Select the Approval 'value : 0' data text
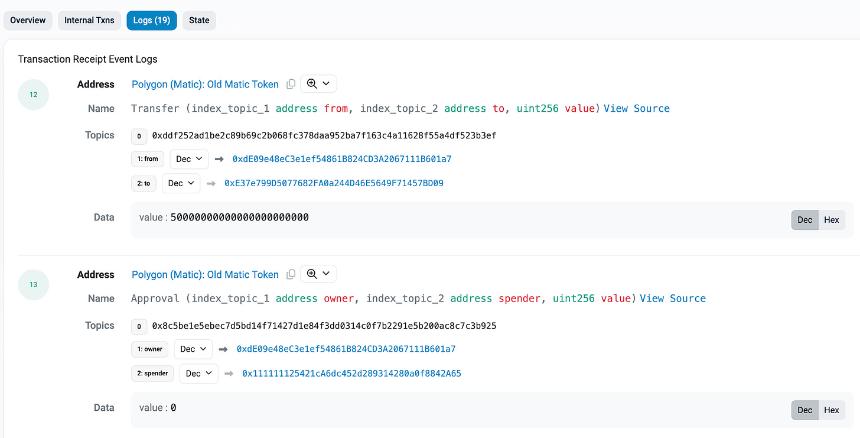This screenshot has height=438, width=860. click(157, 408)
